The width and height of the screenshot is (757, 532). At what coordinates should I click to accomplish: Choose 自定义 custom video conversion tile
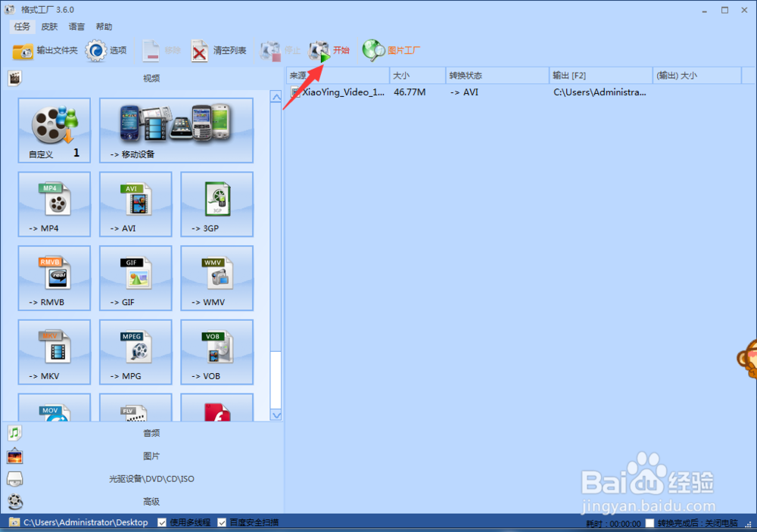click(54, 130)
